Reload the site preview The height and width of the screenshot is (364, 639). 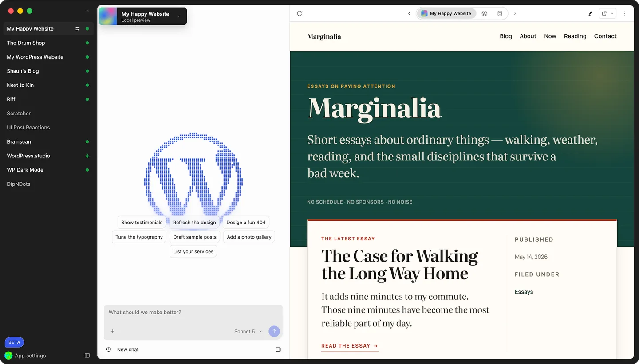[300, 13]
